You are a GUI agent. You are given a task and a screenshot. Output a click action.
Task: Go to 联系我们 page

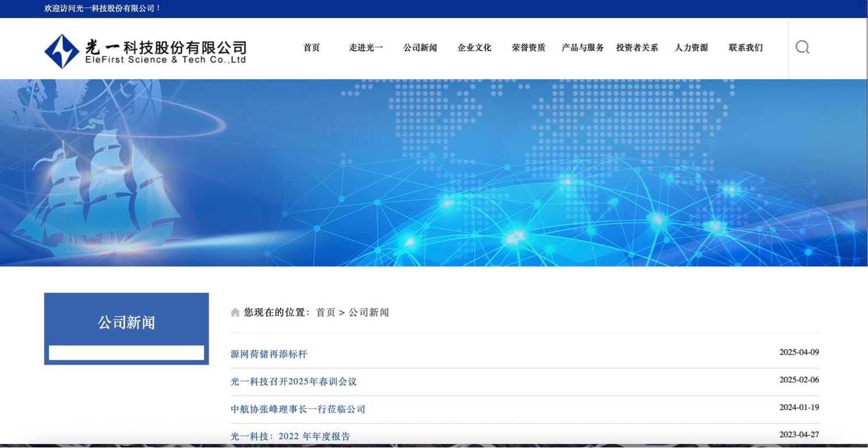click(x=745, y=48)
